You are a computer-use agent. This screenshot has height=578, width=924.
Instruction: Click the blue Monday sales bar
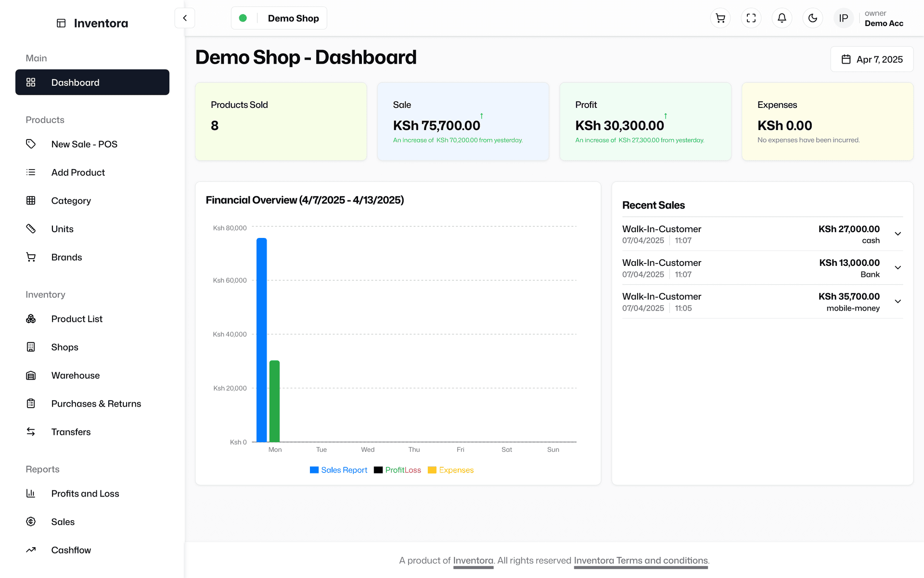coord(262,340)
